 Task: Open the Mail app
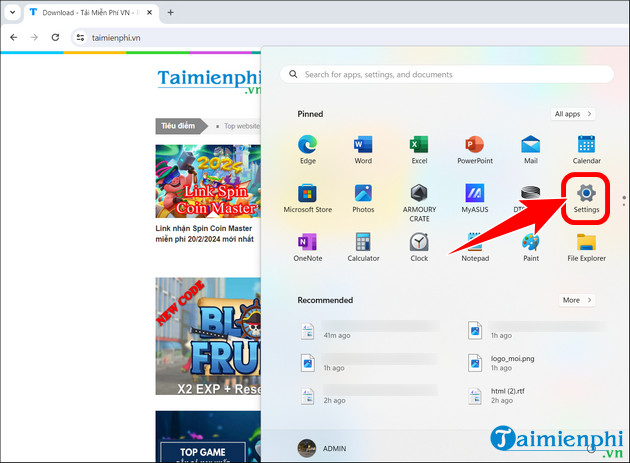pyautogui.click(x=530, y=150)
